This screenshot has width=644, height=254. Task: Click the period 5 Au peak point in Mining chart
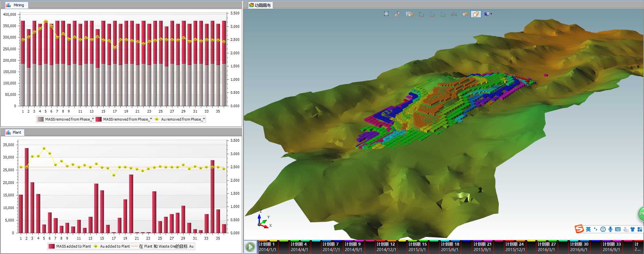point(46,21)
